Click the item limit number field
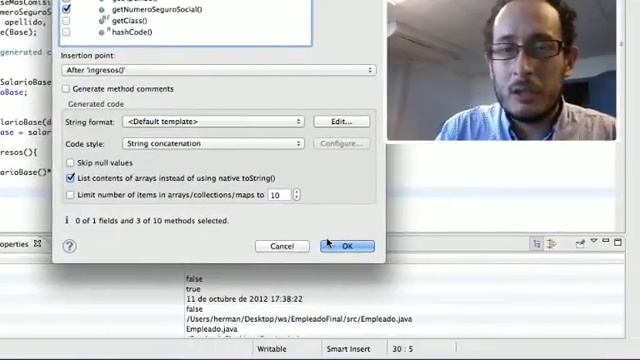 [x=279, y=195]
